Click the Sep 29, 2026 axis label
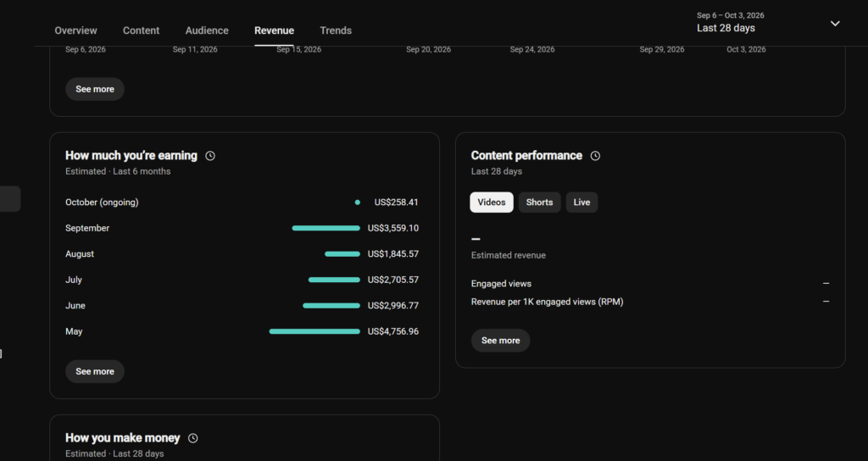This screenshot has width=868, height=461. [661, 50]
